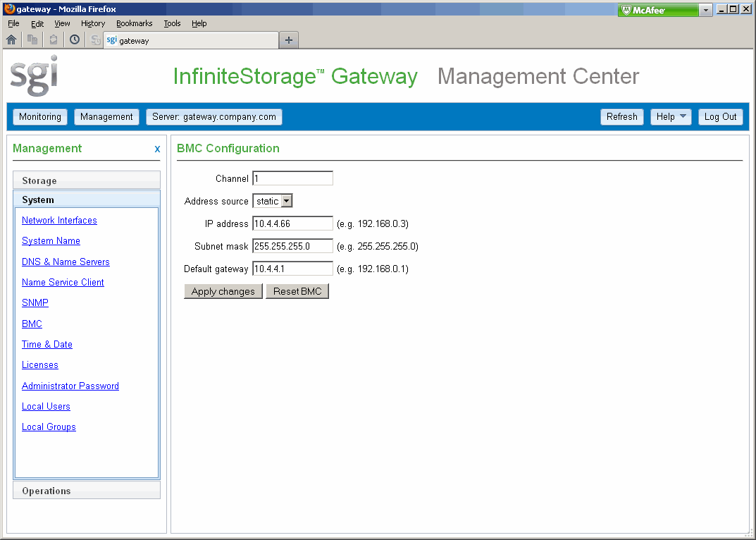This screenshot has width=756, height=540.
Task: Open the McAfee dropdown arrow
Action: pos(706,10)
